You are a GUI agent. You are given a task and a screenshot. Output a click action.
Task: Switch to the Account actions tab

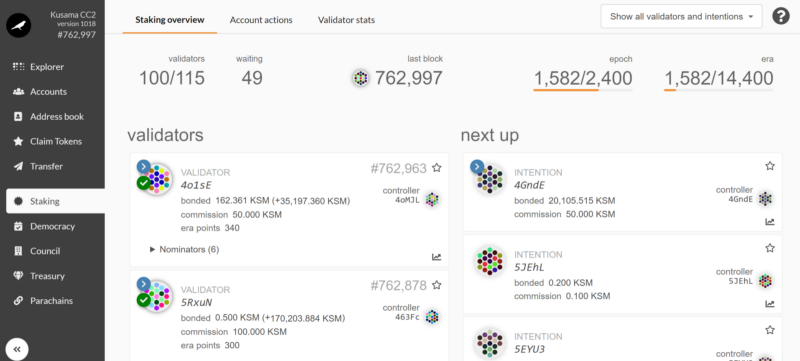click(261, 20)
